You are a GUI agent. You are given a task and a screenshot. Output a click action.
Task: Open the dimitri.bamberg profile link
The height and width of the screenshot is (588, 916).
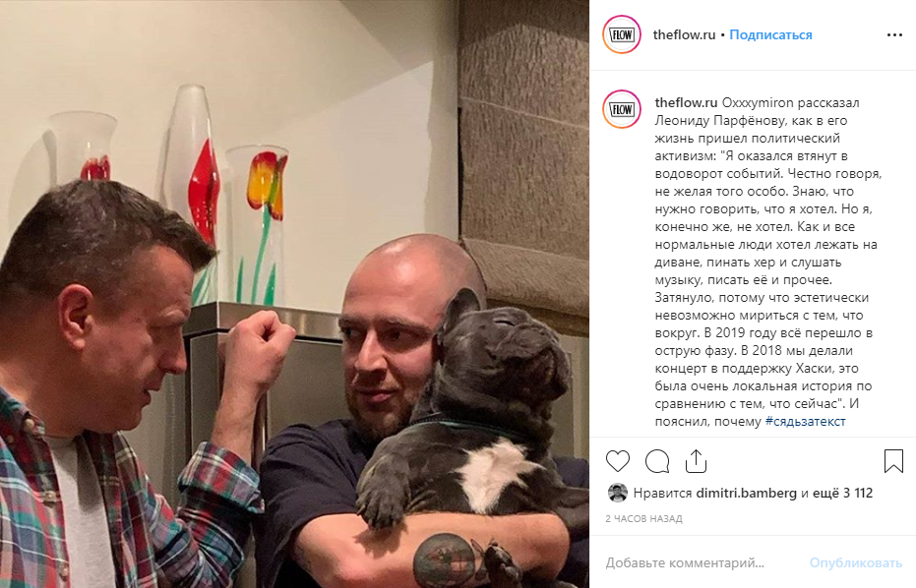[x=746, y=494]
